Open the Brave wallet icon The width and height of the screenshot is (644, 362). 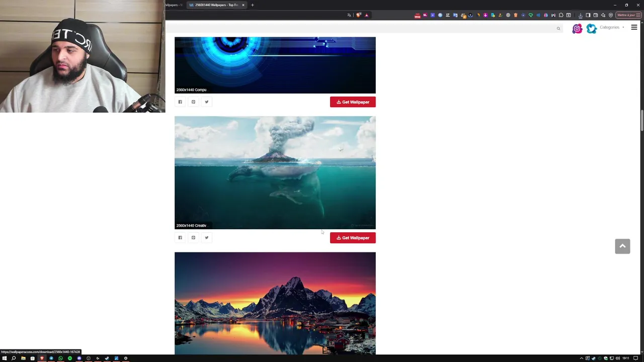(596, 15)
